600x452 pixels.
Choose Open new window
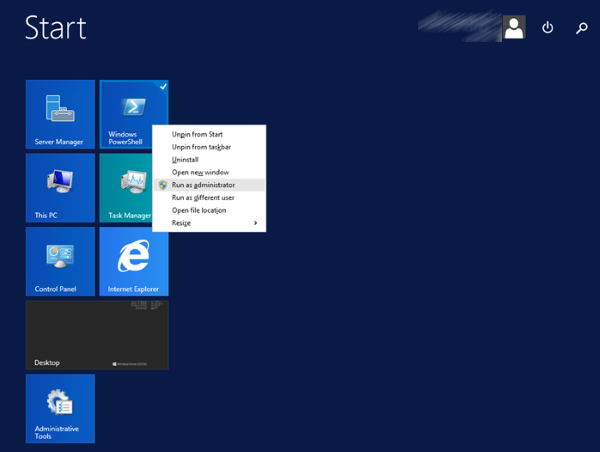pos(209,172)
